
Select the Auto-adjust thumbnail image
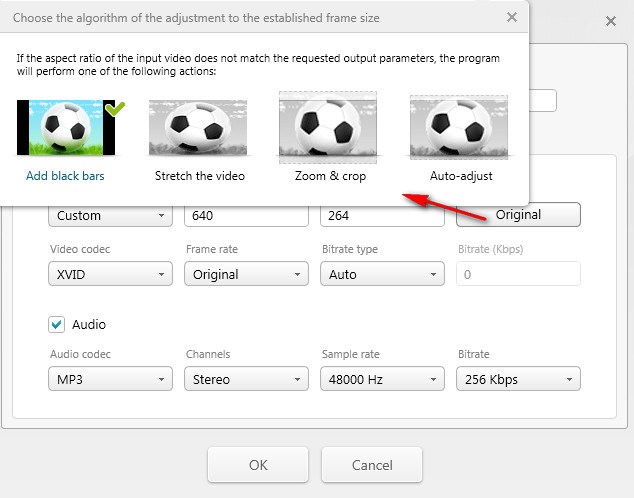tap(459, 128)
